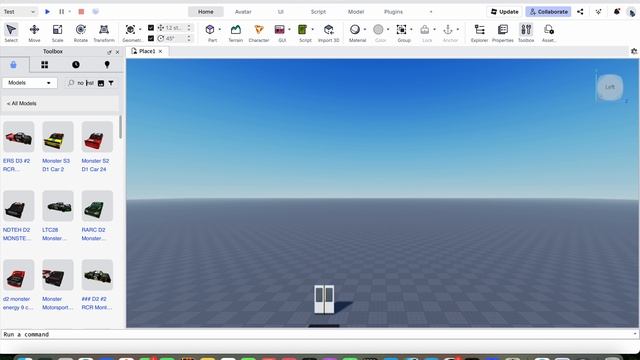Viewport: 640px width, 360px height.
Task: Click the Collaborate button
Action: (x=549, y=12)
